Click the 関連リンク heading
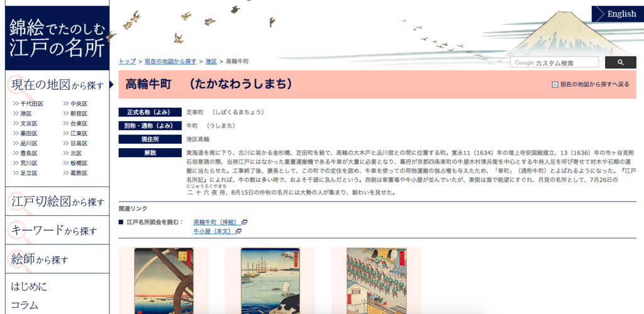 [x=133, y=208]
